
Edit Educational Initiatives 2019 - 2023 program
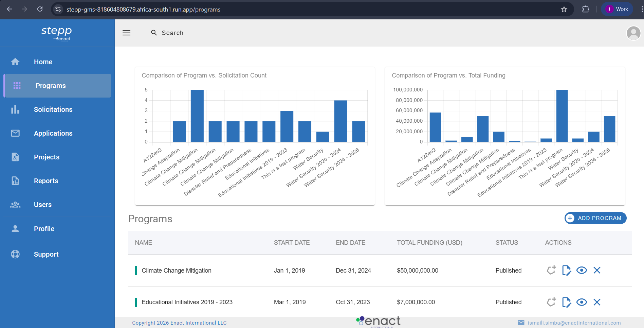(567, 302)
